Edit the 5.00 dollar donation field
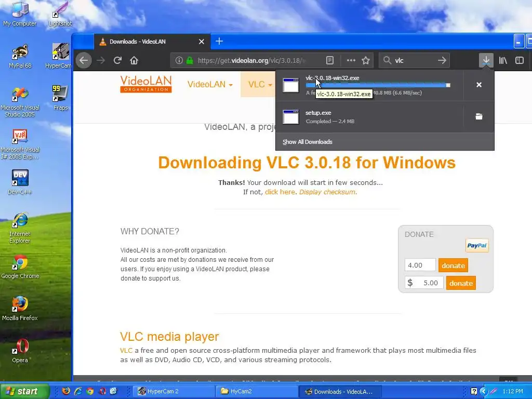Viewport: 532px width, 399px height. [x=424, y=283]
